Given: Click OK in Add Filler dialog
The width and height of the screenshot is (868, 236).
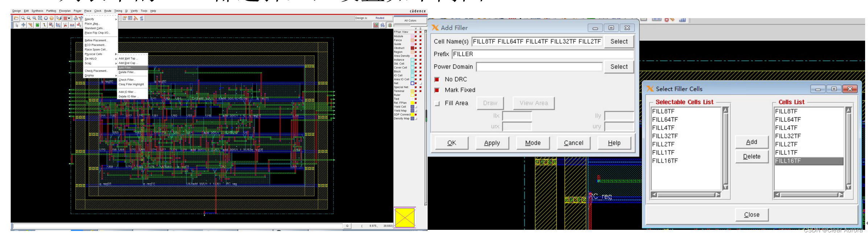Looking at the screenshot, I should click(452, 143).
